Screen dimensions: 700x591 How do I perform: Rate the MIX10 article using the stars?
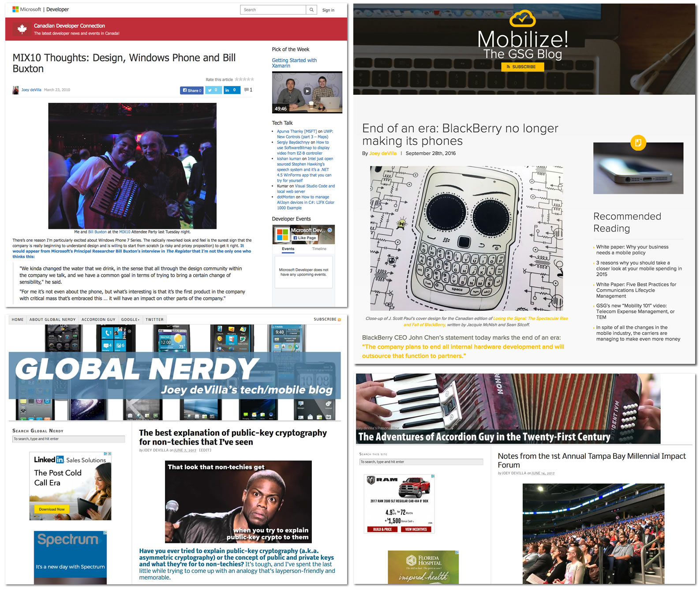244,79
